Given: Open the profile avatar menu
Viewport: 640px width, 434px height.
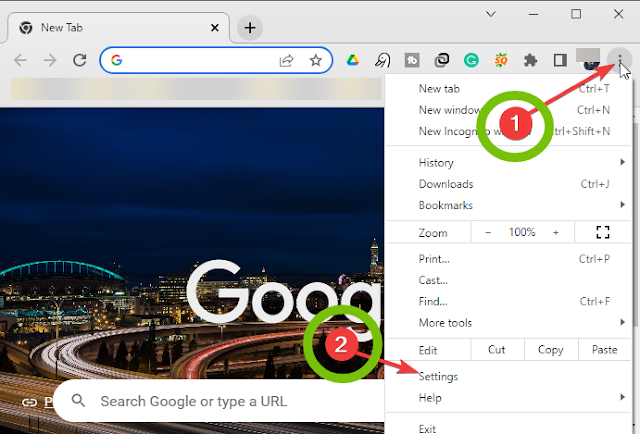Looking at the screenshot, I should point(590,60).
